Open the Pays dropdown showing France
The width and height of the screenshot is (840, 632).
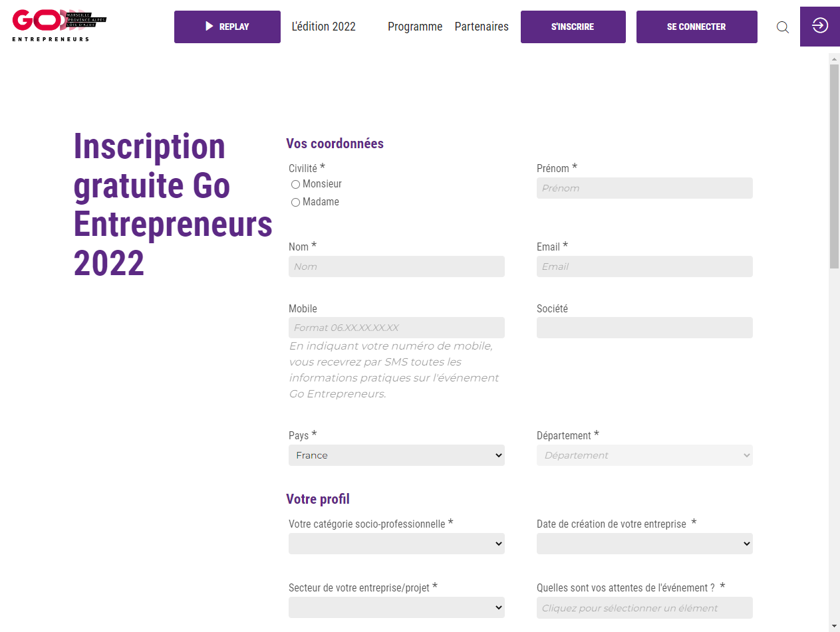click(x=396, y=455)
